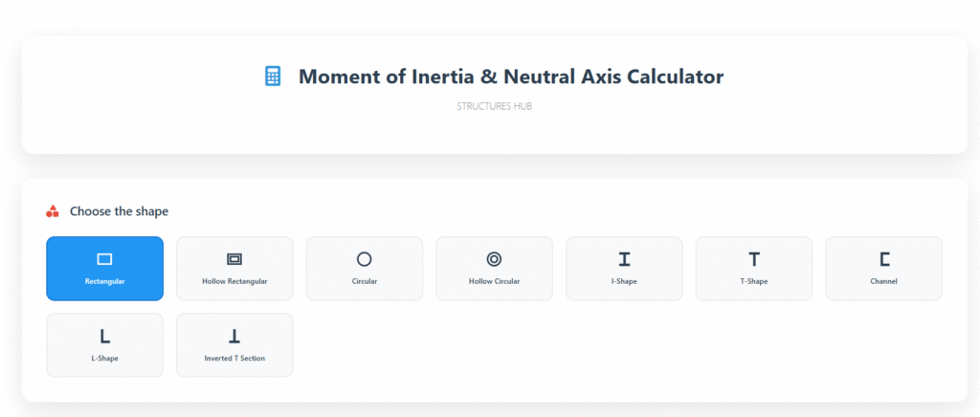Select the hollow rectangle shape icon
Image resolution: width=980 pixels, height=417 pixels.
[x=234, y=259]
